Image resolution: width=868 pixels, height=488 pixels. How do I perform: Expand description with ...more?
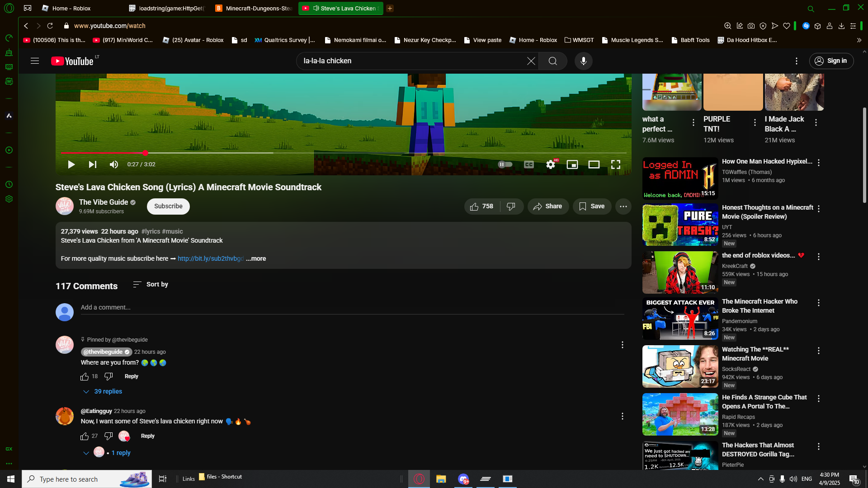[x=256, y=258]
